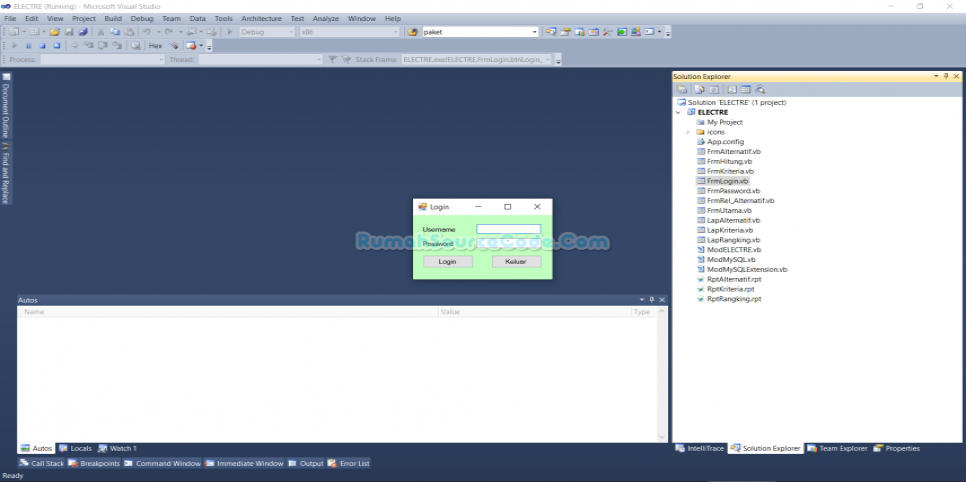Select FrmHitung.vb in Solution Explorer

click(729, 161)
